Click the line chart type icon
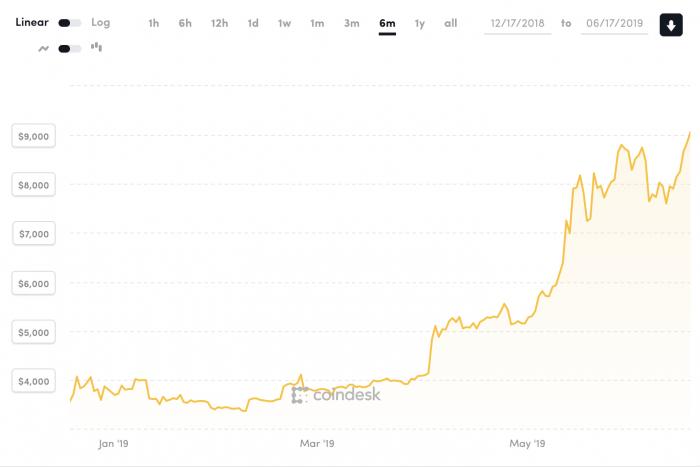Image resolution: width=700 pixels, height=467 pixels. (45, 47)
